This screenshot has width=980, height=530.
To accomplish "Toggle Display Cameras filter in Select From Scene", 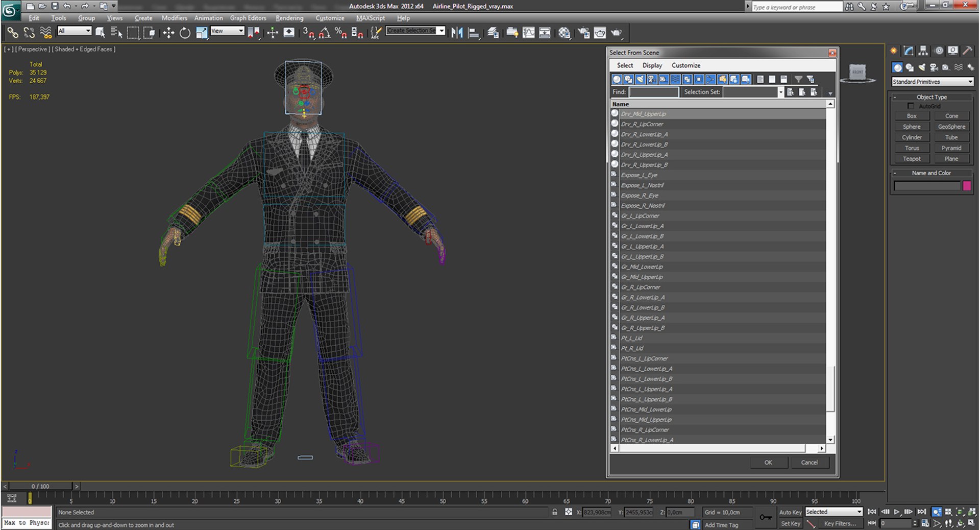I will click(652, 79).
